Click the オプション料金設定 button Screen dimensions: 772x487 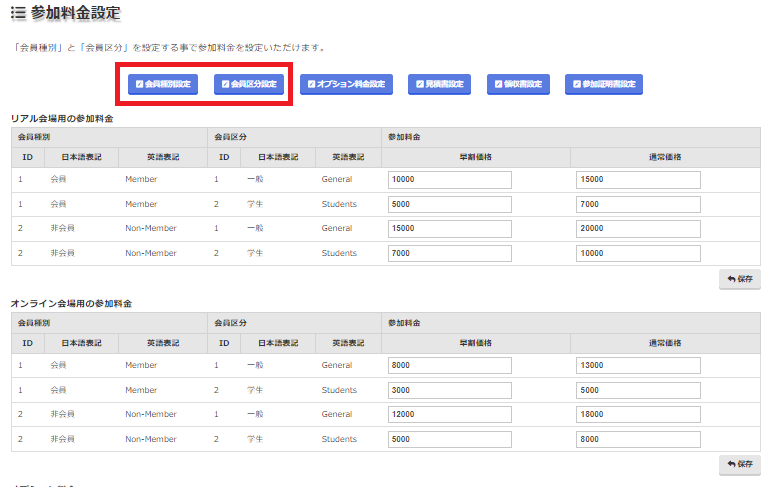coord(346,85)
